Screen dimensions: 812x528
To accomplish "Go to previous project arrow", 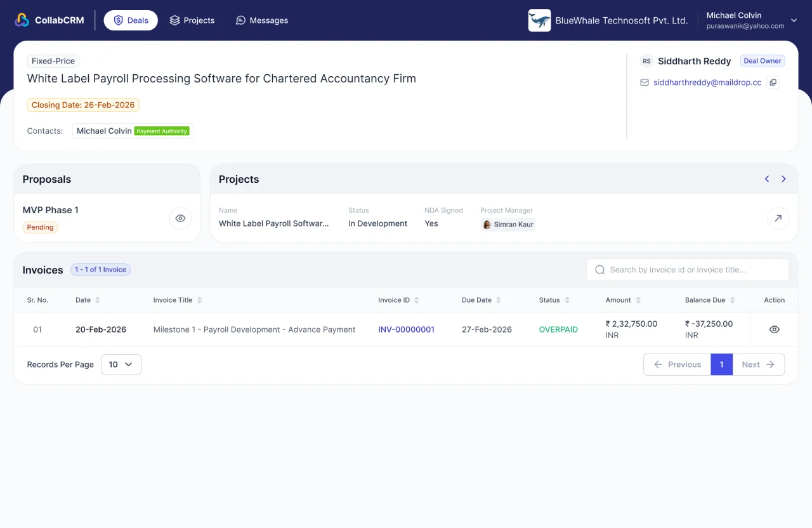I will (x=767, y=179).
